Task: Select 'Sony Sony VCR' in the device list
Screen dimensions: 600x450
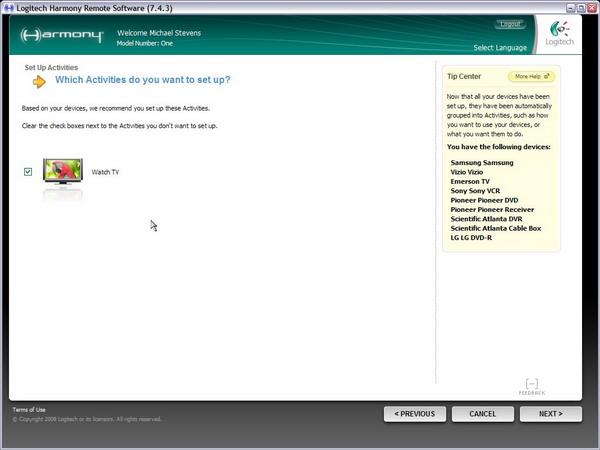Action: tap(475, 191)
